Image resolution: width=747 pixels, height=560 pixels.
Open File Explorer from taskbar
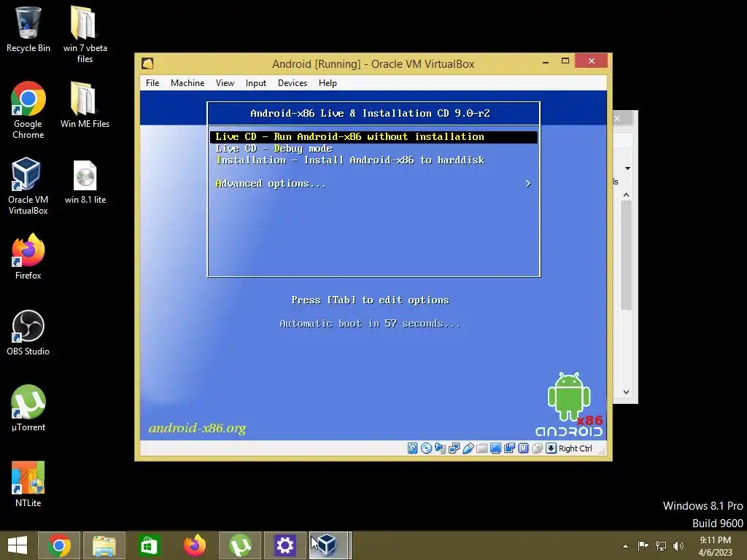104,545
